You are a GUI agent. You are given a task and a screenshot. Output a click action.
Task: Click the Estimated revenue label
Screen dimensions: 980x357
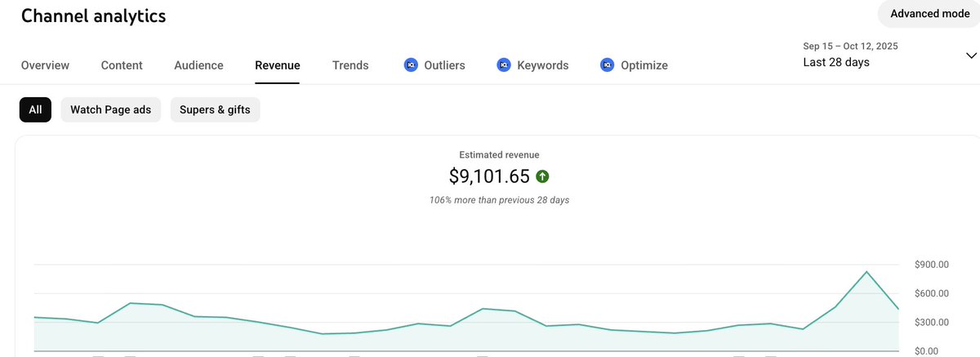pyautogui.click(x=499, y=154)
